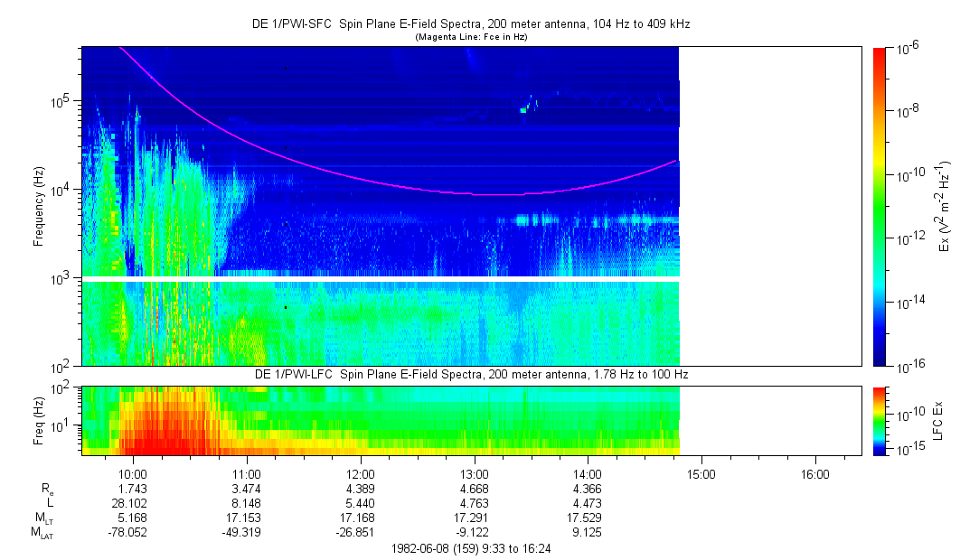Viewport: 979px width, 560px height.
Task: Click the 16:00 time axis tick label
Action: [814, 474]
